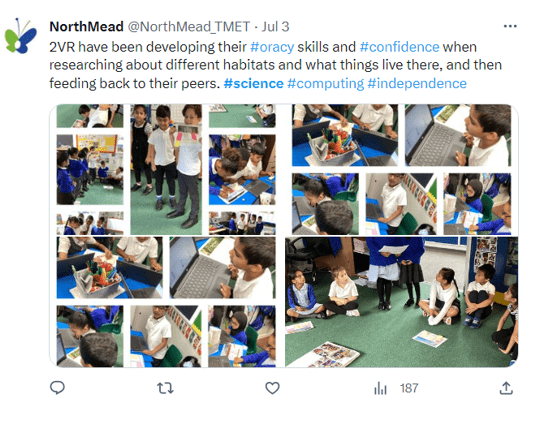Screen dimensions: 552x433
Task: Click the reply speech bubble icon
Action: click(x=57, y=388)
